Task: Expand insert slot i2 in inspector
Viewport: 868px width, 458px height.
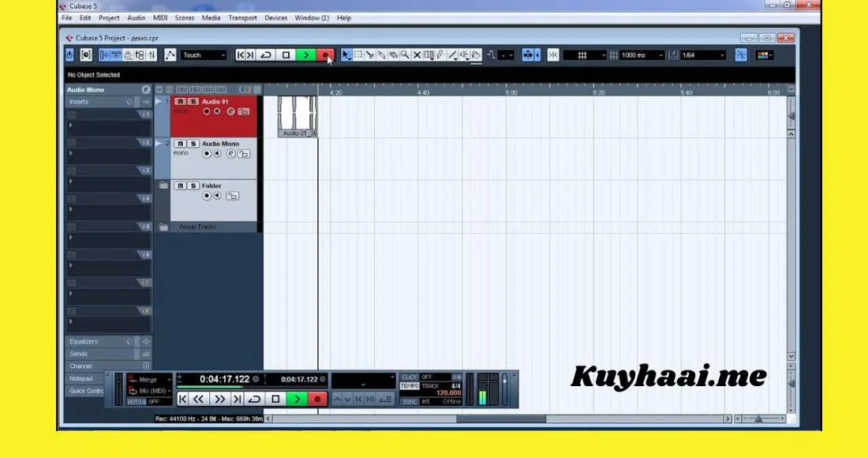Action: [x=70, y=153]
